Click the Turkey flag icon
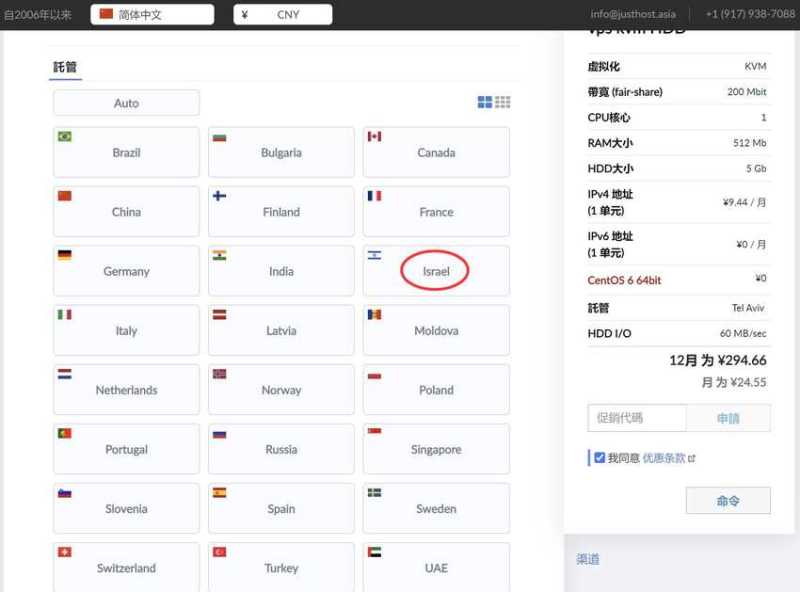Image resolution: width=800 pixels, height=592 pixels. (x=219, y=551)
